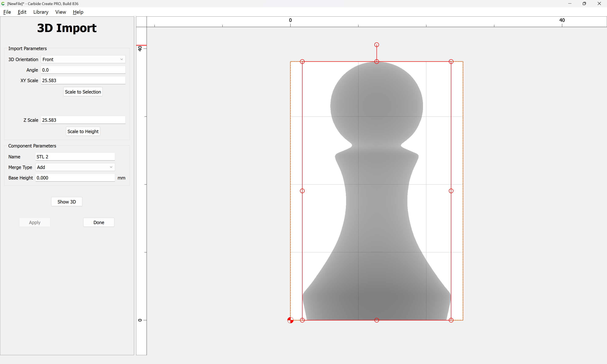
Task: Click the top-left corner resize handle
Action: coord(302,62)
